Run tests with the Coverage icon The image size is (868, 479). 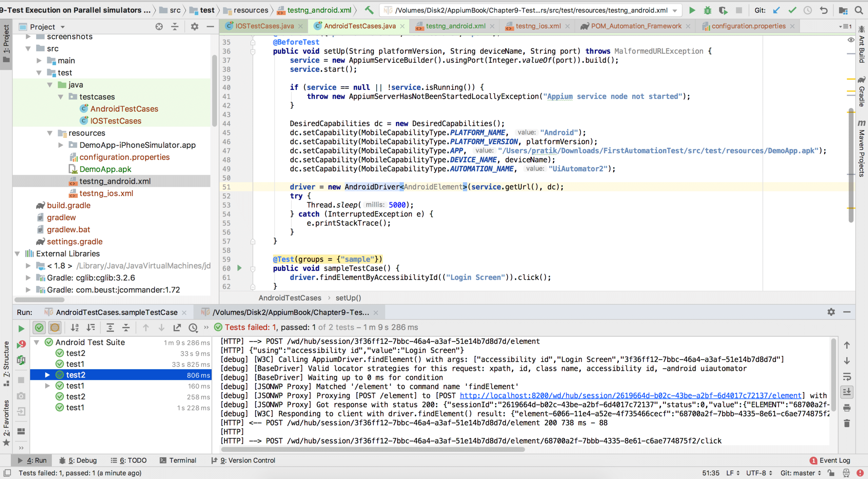point(723,10)
